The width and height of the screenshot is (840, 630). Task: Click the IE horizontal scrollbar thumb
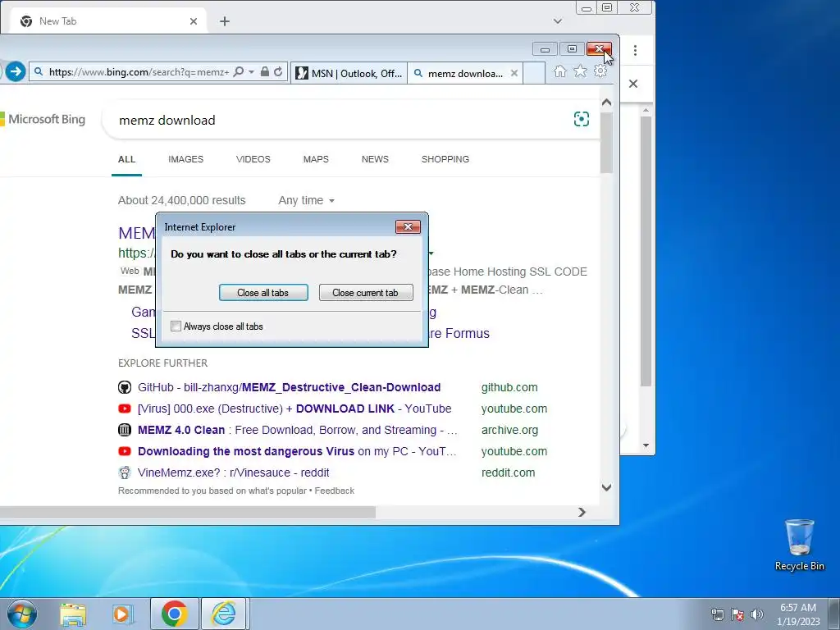click(188, 513)
